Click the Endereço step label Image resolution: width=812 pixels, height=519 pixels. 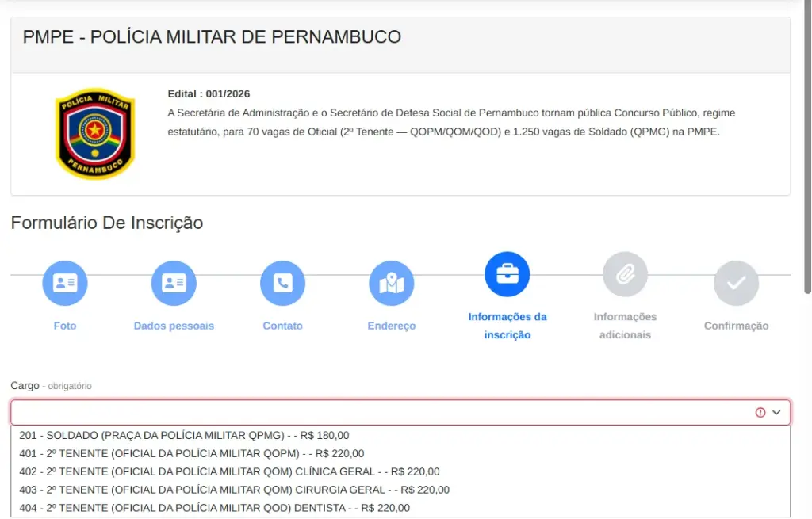tap(392, 326)
